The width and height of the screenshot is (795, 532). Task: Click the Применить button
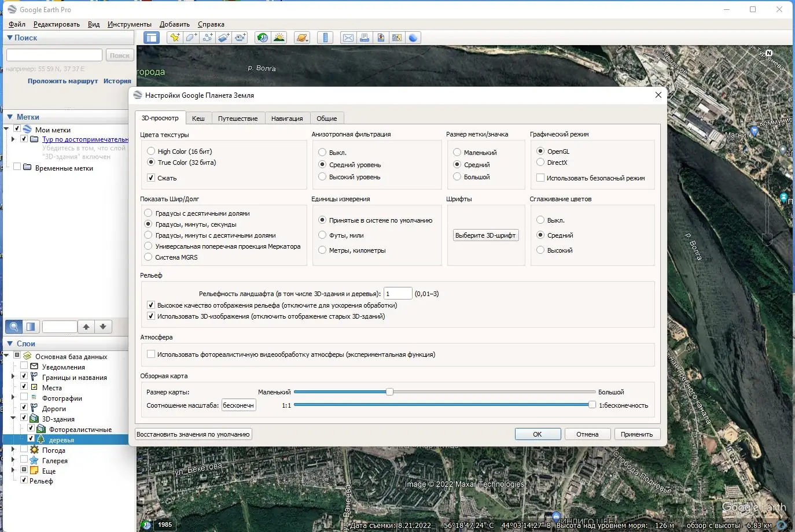(636, 434)
